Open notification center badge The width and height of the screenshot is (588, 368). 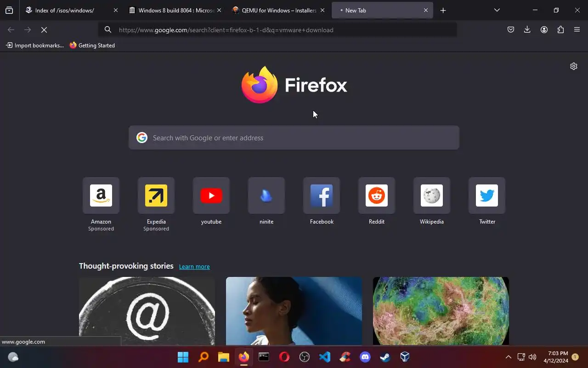[575, 357]
